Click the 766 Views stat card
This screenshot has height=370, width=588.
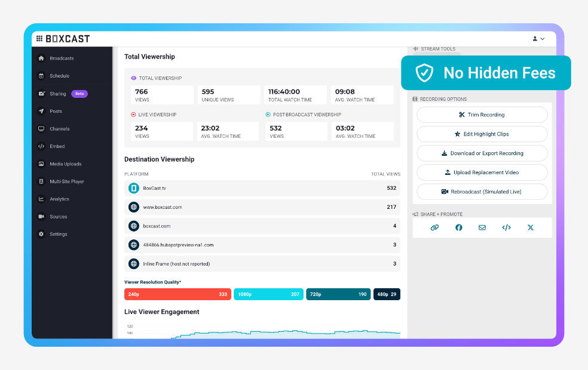163,95
